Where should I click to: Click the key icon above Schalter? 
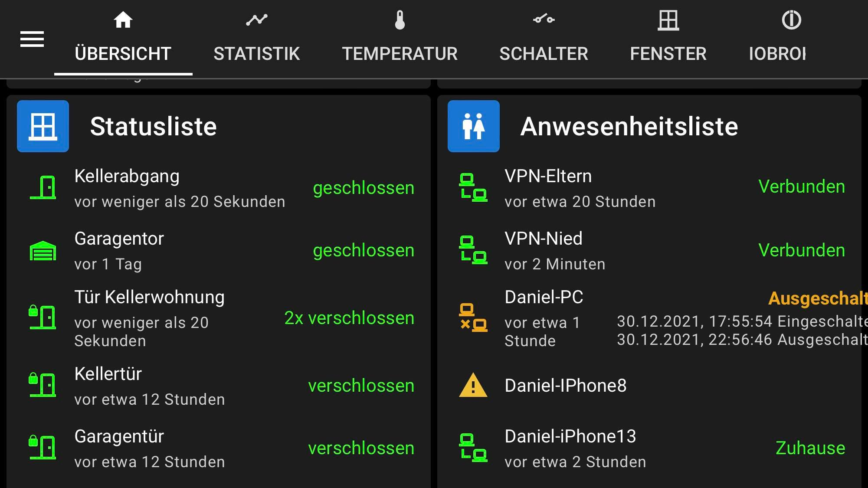tap(544, 20)
